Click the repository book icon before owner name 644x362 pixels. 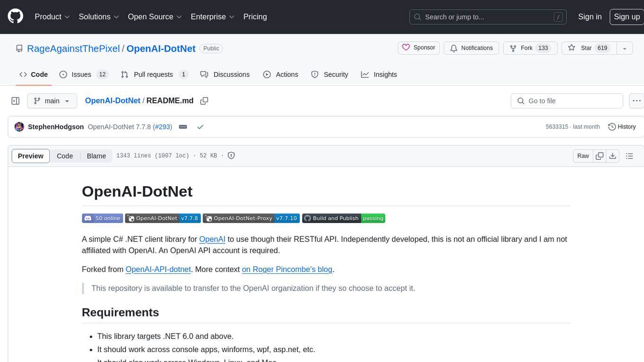pyautogui.click(x=19, y=48)
